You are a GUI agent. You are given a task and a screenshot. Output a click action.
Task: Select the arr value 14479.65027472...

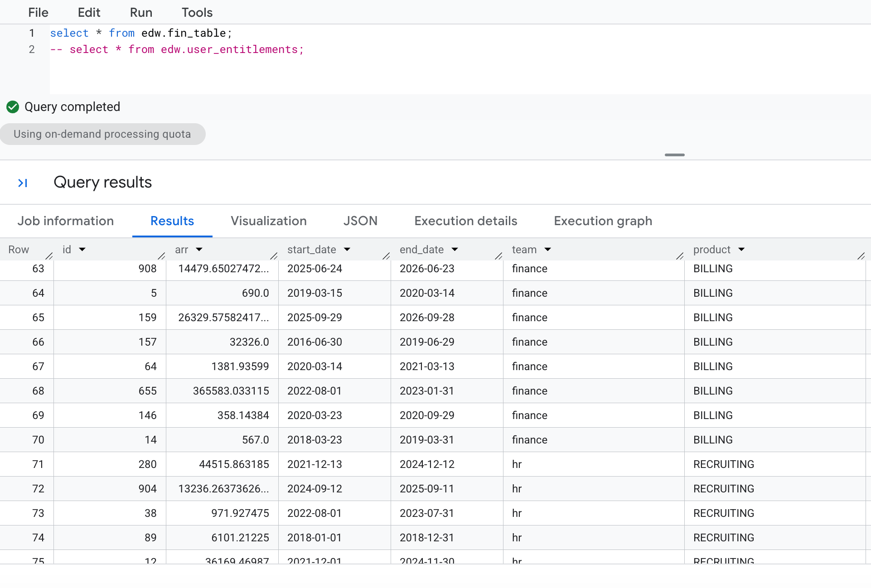tap(224, 269)
